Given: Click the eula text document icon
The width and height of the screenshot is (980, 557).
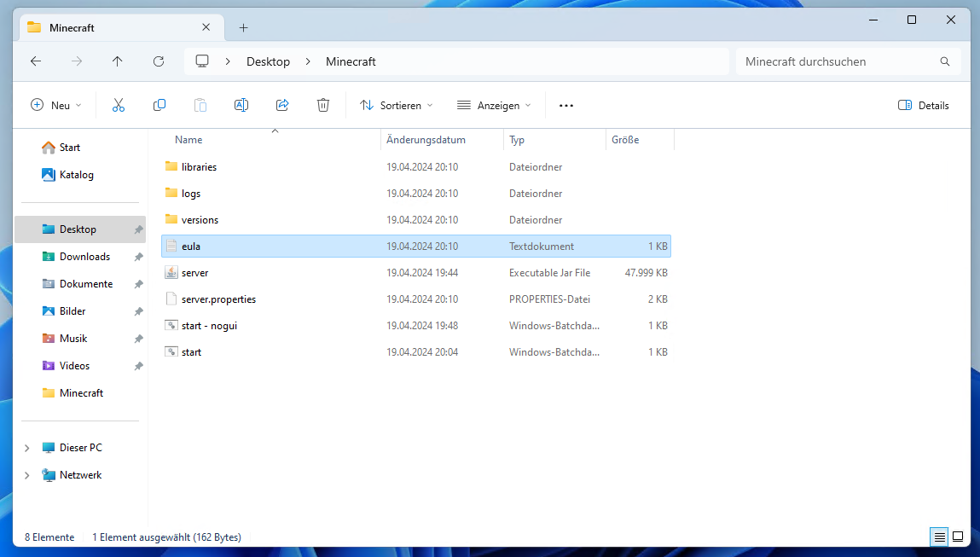Looking at the screenshot, I should 171,246.
